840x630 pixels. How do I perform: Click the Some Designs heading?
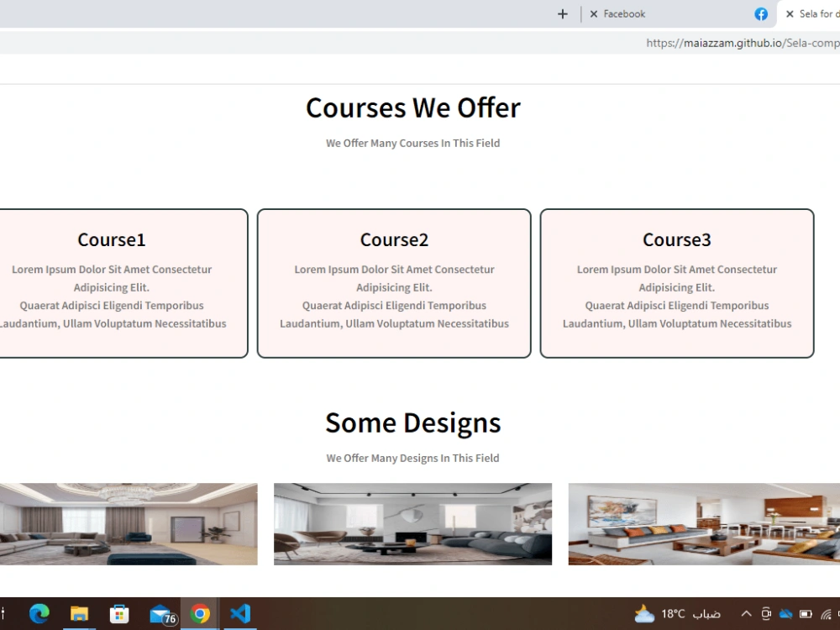(413, 423)
